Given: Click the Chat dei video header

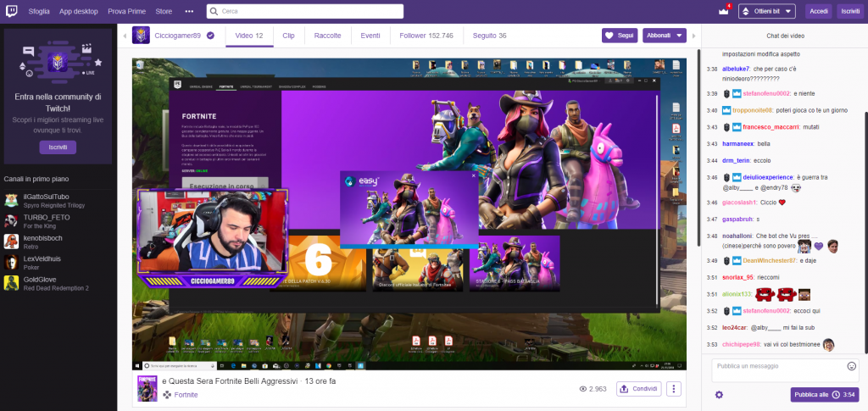Looking at the screenshot, I should [785, 36].
